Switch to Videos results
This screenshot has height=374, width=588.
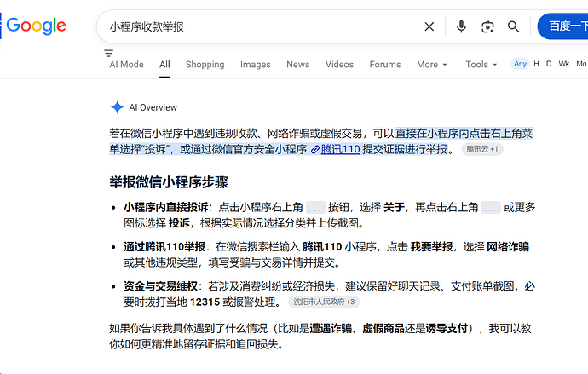coord(339,65)
